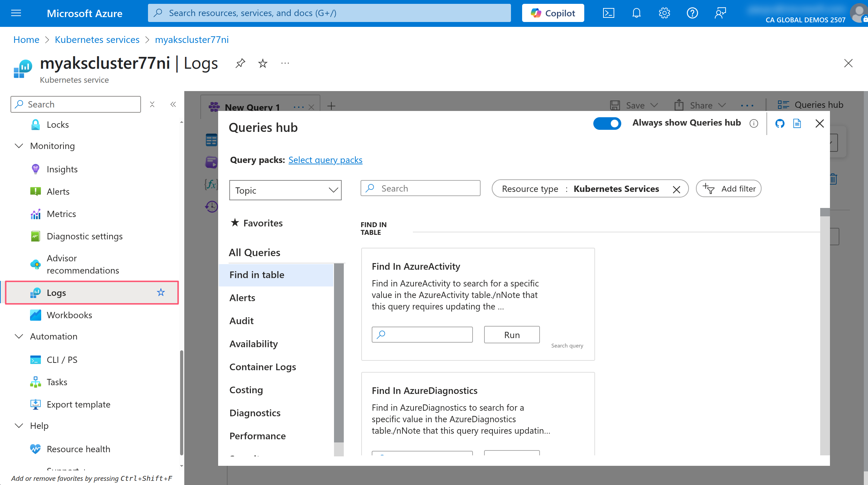Image resolution: width=868 pixels, height=485 pixels.
Task: Collapse the left navigation menu
Action: pyautogui.click(x=173, y=104)
